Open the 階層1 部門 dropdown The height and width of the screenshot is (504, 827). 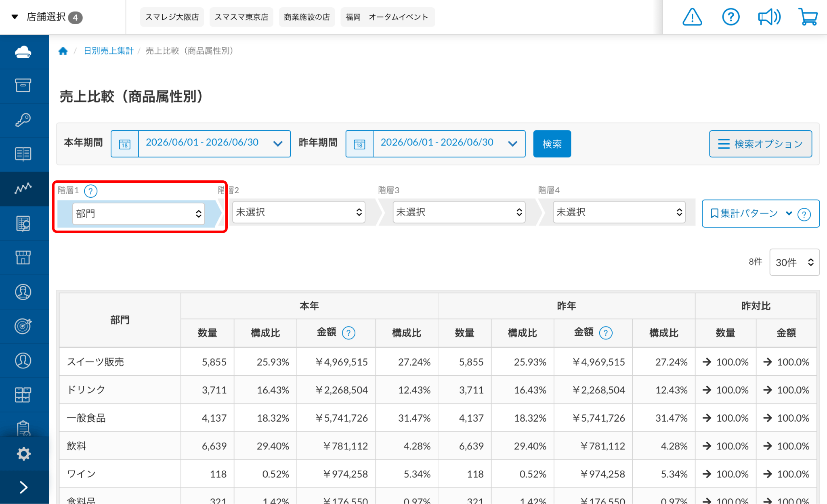(x=139, y=213)
